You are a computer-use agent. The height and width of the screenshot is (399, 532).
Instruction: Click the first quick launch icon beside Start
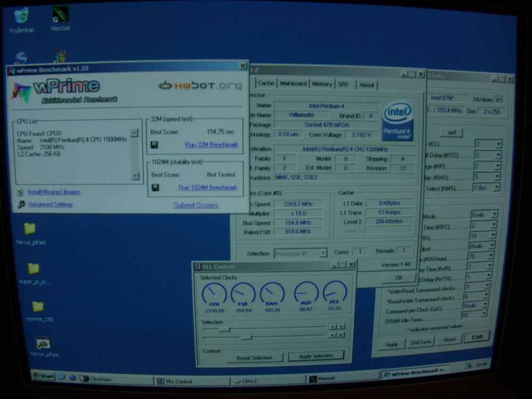click(62, 377)
